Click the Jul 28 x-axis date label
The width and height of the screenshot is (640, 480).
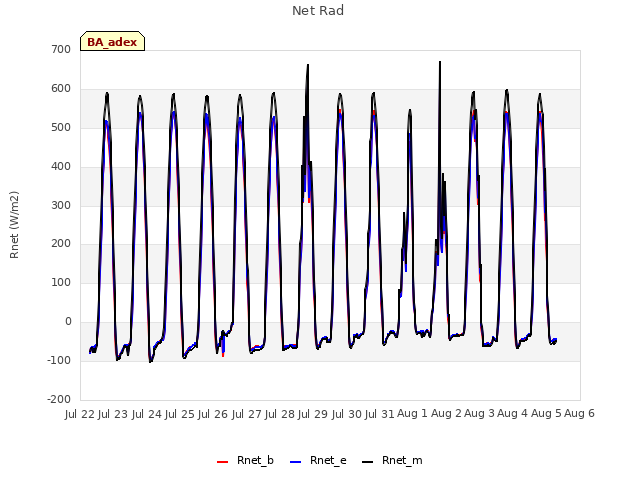tap(280, 414)
